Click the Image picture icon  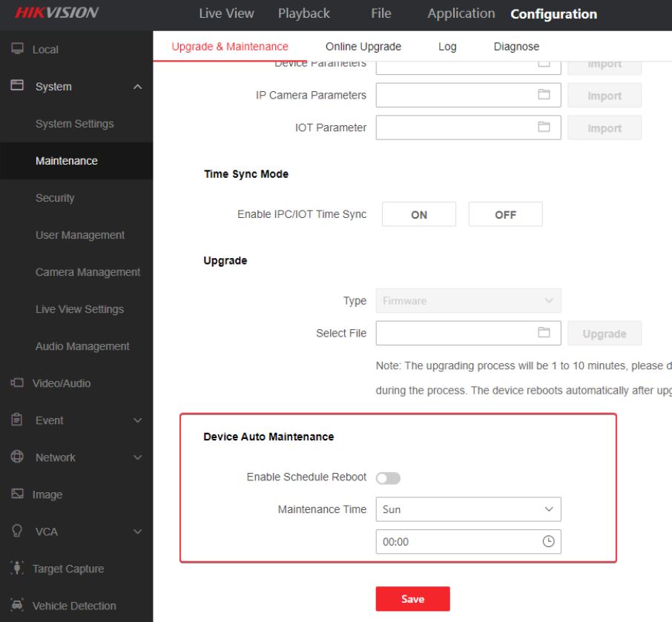click(17, 494)
